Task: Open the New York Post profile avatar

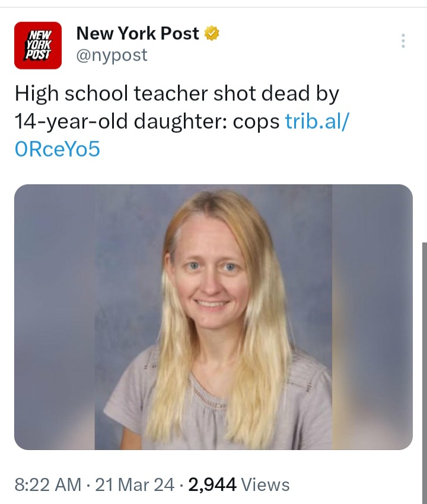Action: 38,45
